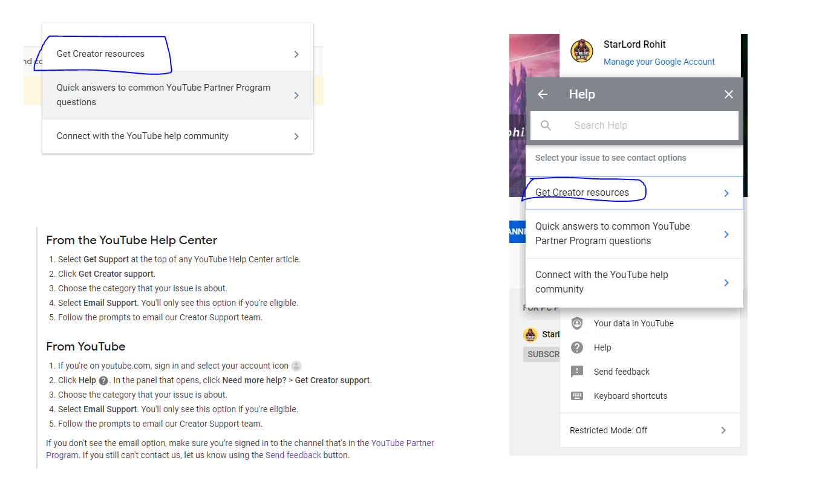This screenshot has height=504, width=822.
Task: Click the Help question mark icon in account menu
Action: tap(577, 347)
